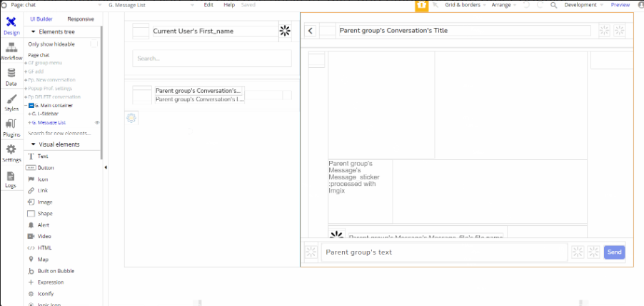
Task: Open the Grid & borders dropdown
Action: coord(461,5)
